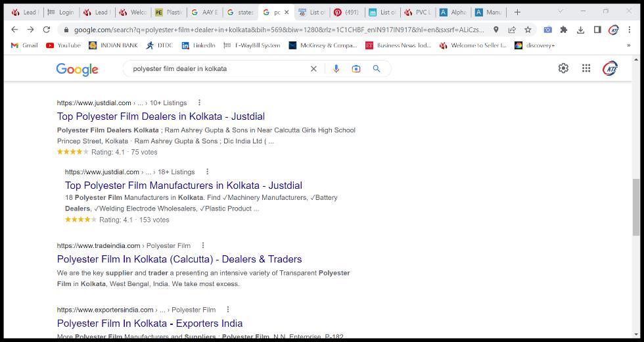The height and width of the screenshot is (342, 644).
Task: Open the Business News Today bookmark
Action: 398,45
